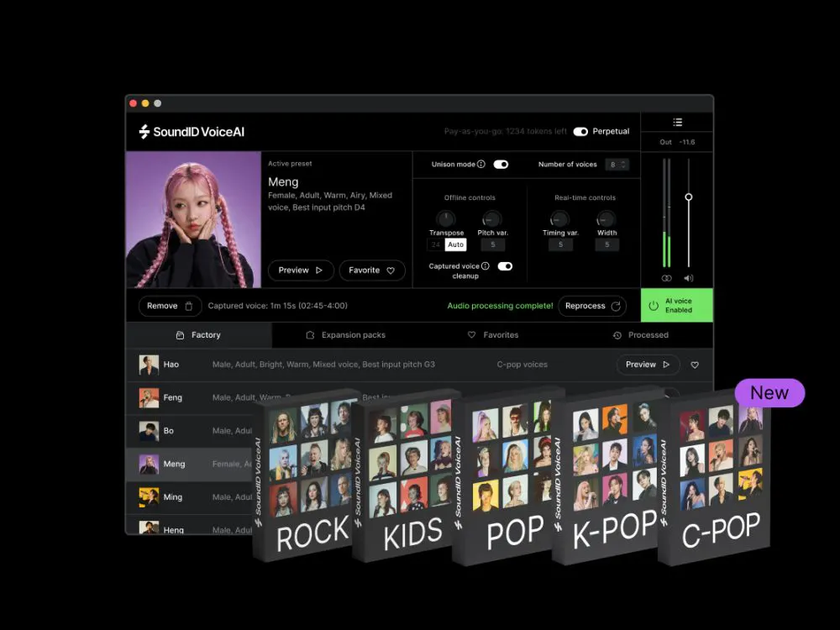This screenshot has height=630, width=840.
Task: Click the POP expansion pack box
Action: (x=507, y=475)
